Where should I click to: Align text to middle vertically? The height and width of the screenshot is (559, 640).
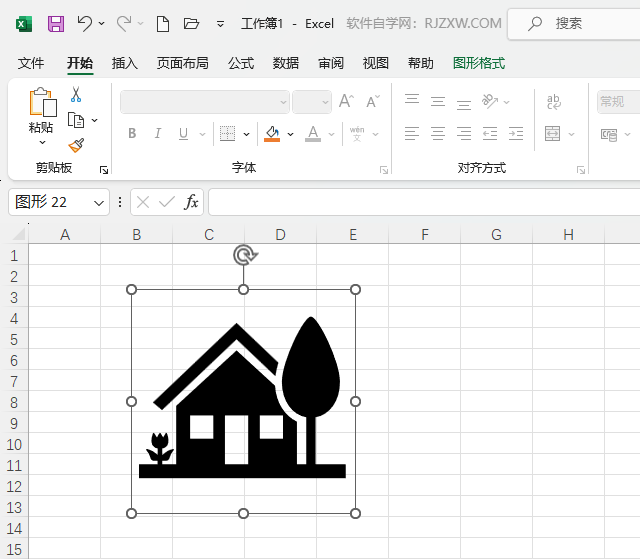tap(438, 101)
